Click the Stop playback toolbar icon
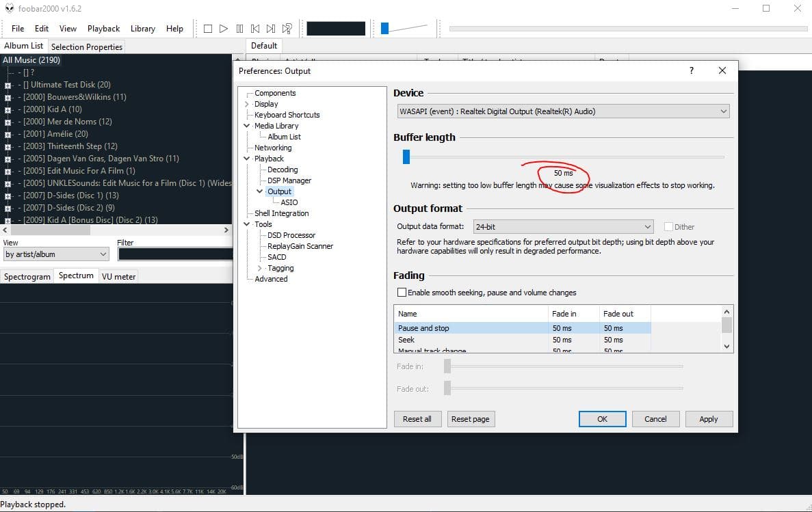The image size is (812, 512). coord(208,29)
